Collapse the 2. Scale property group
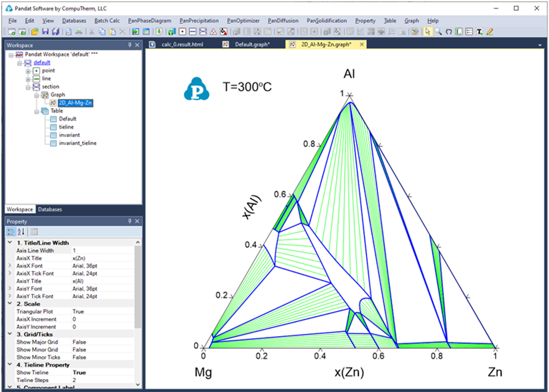The width and height of the screenshot is (549, 392). (10, 304)
